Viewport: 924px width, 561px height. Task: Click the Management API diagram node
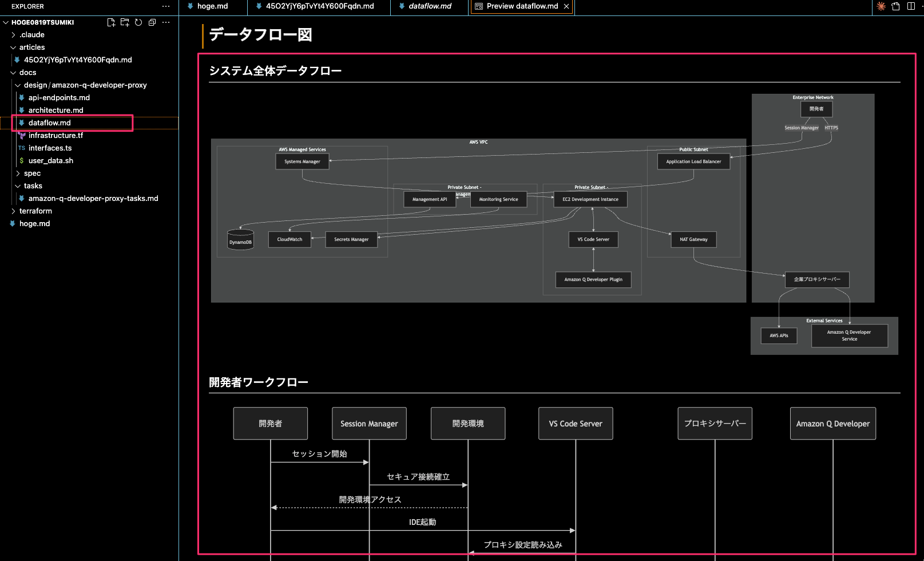[x=430, y=199]
